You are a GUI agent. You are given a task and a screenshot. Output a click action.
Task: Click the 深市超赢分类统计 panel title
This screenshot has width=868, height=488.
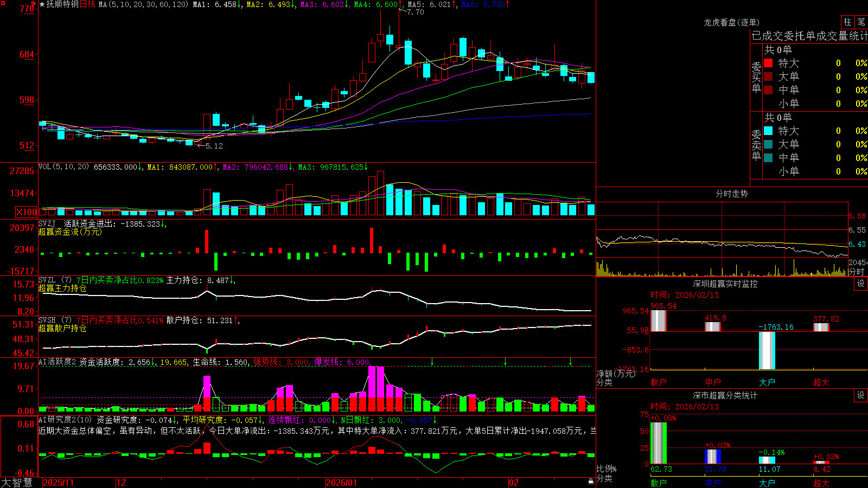725,395
